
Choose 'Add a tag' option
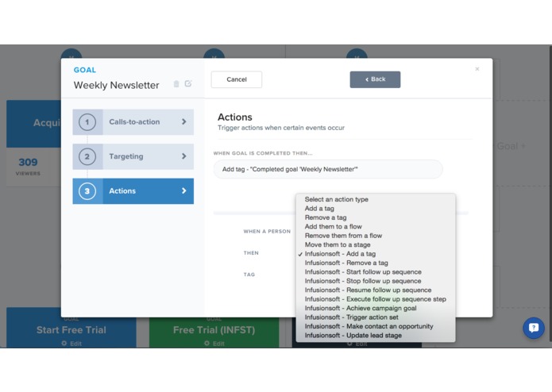click(376, 209)
